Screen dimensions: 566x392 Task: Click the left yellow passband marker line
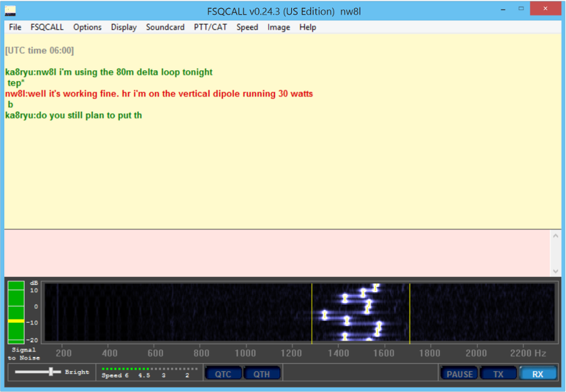[x=312, y=313]
